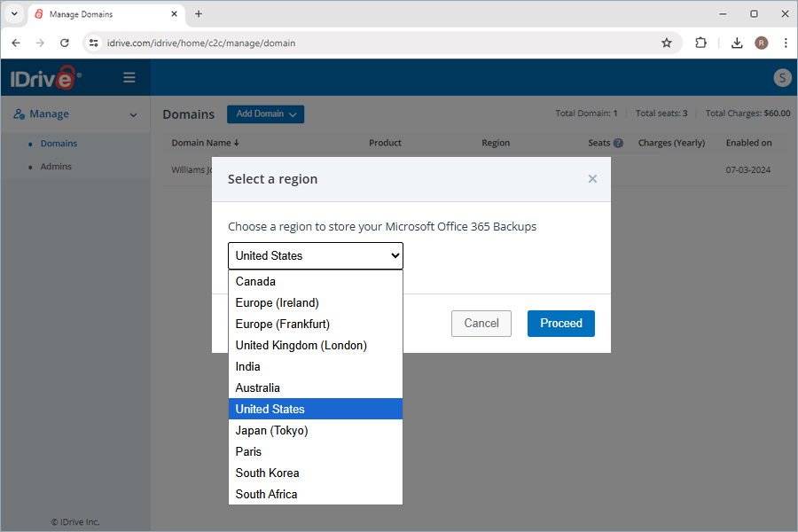Select Canada from the region list
Image resolution: width=798 pixels, height=532 pixels.
pyautogui.click(x=316, y=282)
